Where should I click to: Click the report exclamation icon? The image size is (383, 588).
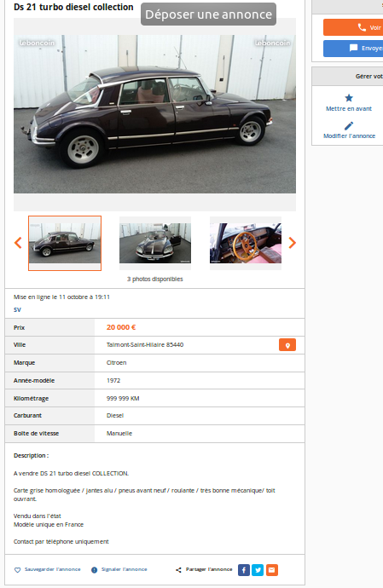(x=94, y=570)
